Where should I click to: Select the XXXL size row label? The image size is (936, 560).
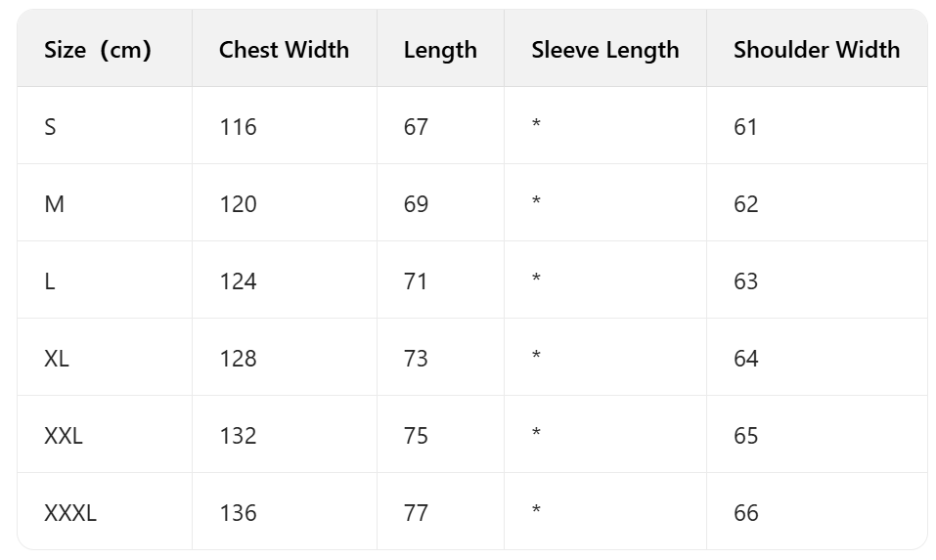click(70, 513)
